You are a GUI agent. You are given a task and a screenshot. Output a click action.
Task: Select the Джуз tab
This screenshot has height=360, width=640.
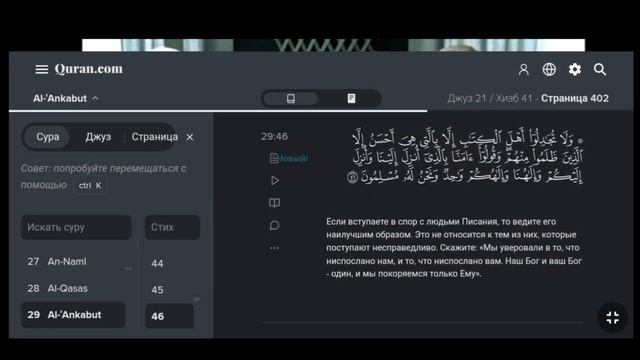(98, 137)
